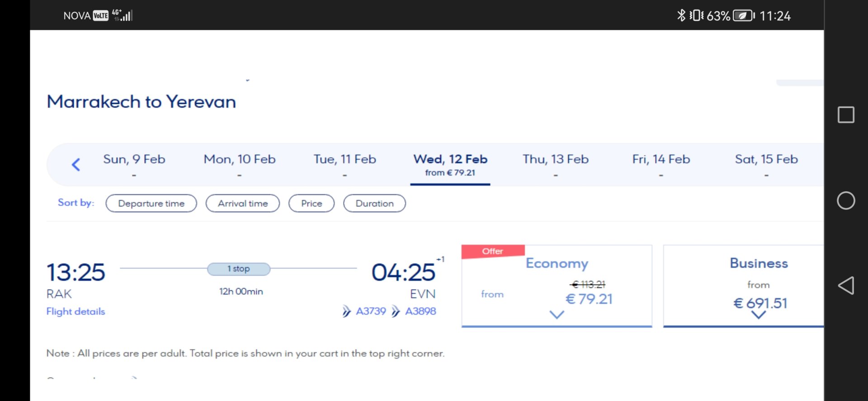Sort flights by Price
This screenshot has height=401, width=868.
(311, 203)
